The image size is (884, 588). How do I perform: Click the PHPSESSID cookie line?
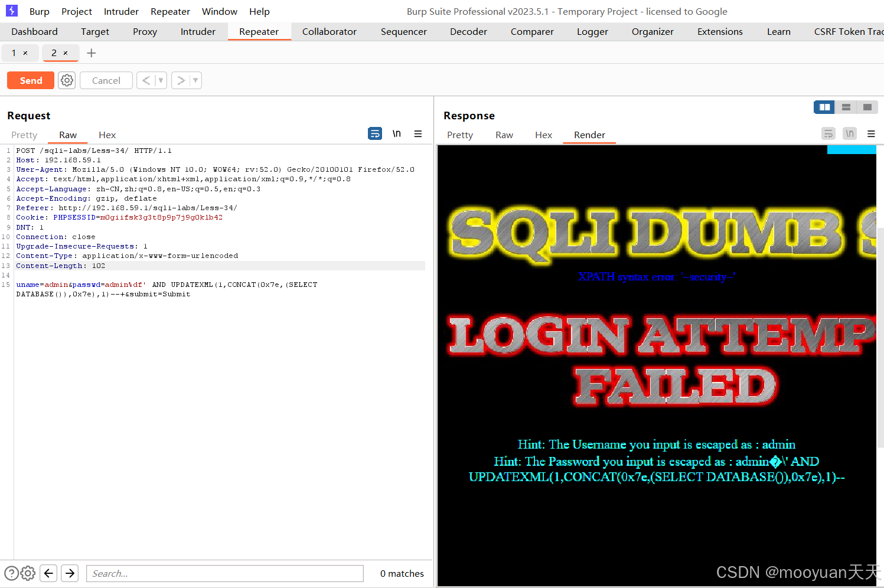119,217
